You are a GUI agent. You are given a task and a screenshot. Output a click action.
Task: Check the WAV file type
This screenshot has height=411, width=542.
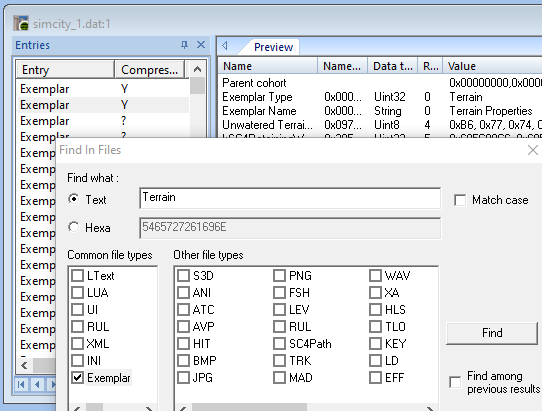(x=375, y=275)
